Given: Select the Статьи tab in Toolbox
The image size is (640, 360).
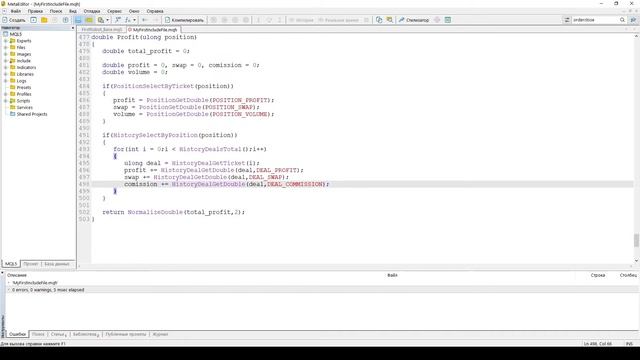Looking at the screenshot, I should 58,334.
